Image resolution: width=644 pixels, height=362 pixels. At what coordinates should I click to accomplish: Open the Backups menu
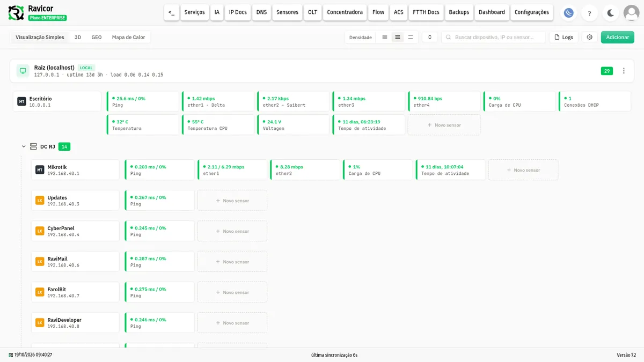click(459, 12)
